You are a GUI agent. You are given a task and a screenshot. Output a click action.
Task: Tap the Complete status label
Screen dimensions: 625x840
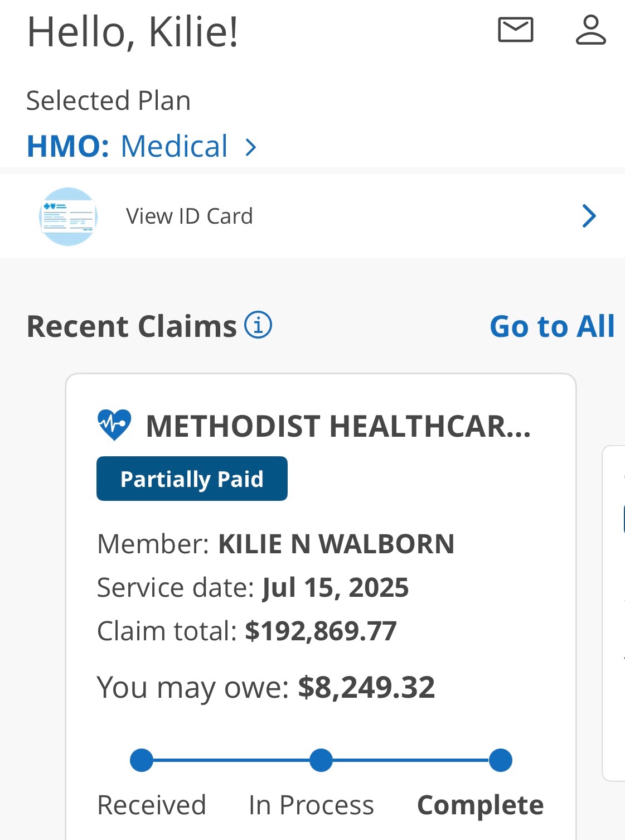[x=480, y=805]
